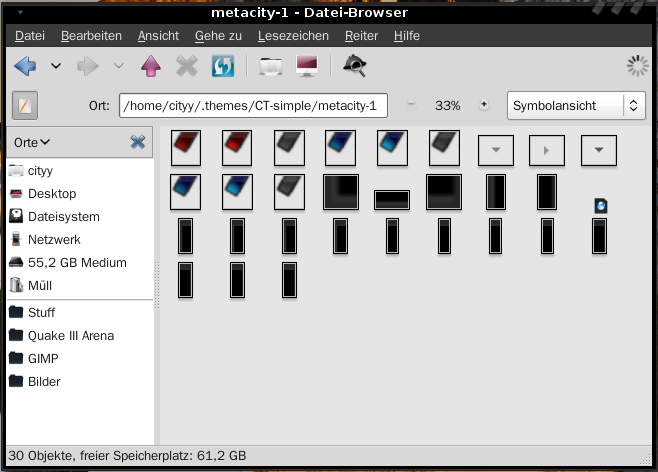Zoom out with the minus button
Screen dimensions: 658x472
[411, 104]
